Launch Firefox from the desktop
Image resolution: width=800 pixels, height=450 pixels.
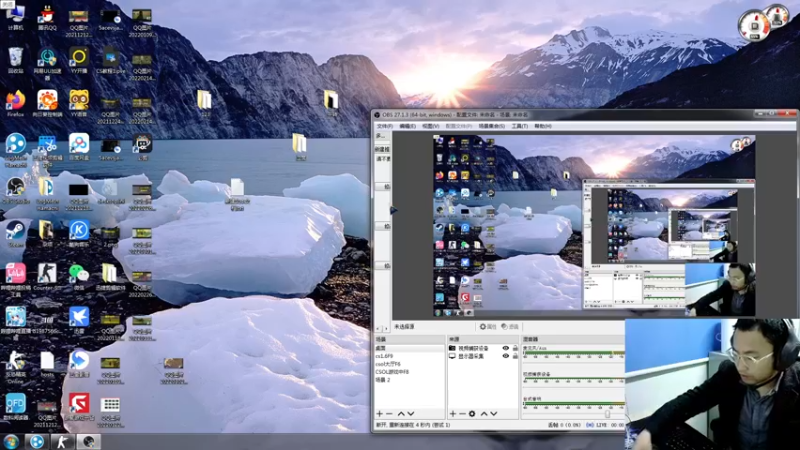[15, 102]
